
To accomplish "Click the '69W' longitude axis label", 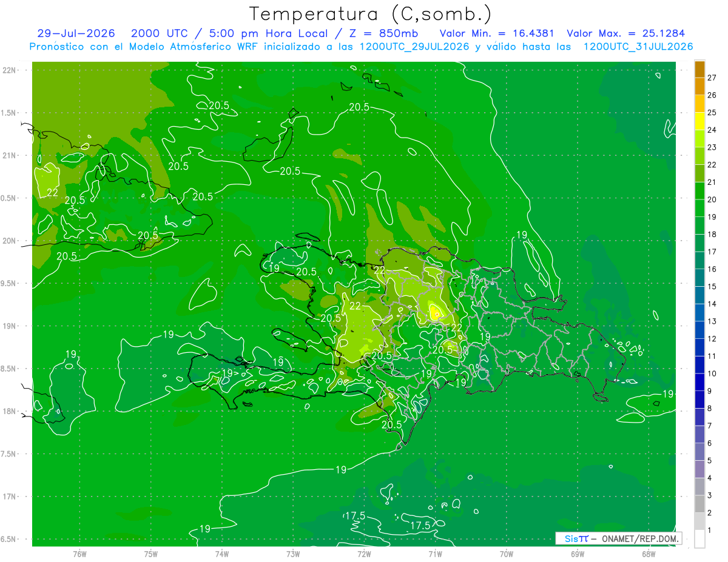I will tap(578, 554).
